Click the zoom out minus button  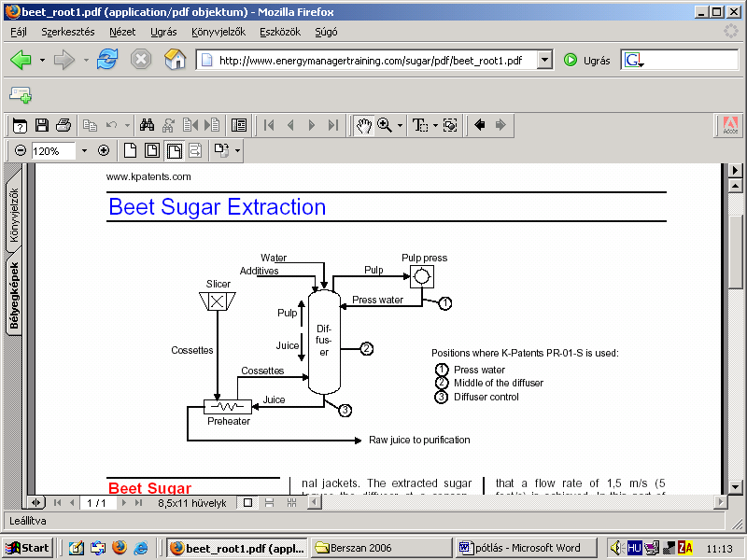pyautogui.click(x=20, y=151)
